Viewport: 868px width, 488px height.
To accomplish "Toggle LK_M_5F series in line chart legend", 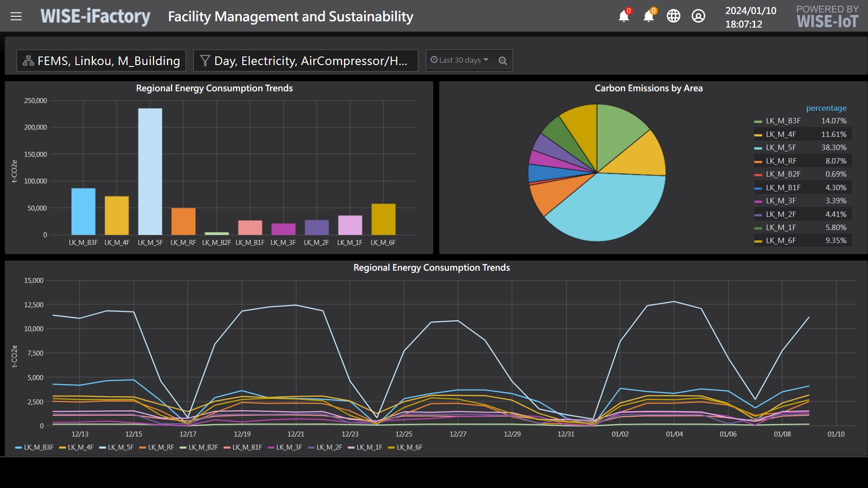I will pyautogui.click(x=117, y=447).
